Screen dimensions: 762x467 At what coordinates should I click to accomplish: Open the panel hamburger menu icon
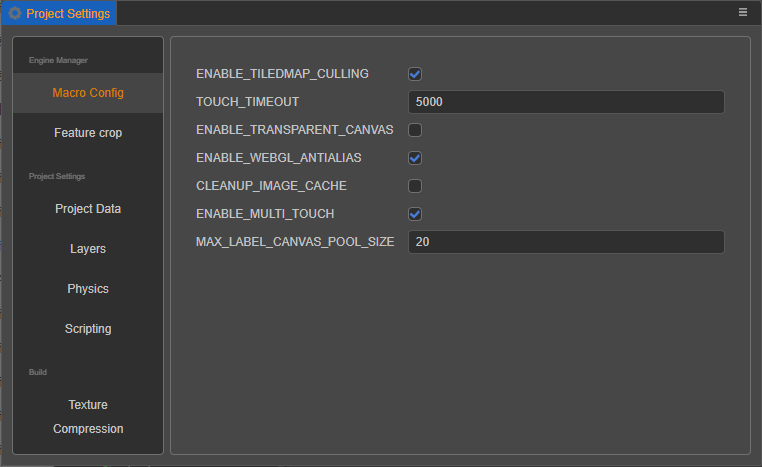[x=743, y=12]
